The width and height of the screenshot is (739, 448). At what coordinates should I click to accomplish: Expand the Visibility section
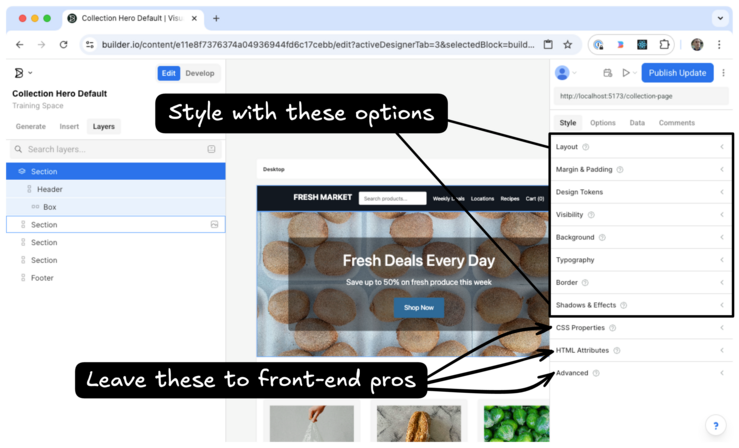tap(641, 215)
